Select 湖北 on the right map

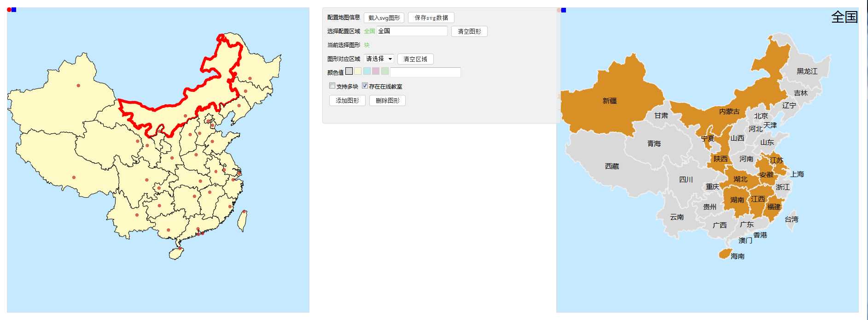coord(740,179)
